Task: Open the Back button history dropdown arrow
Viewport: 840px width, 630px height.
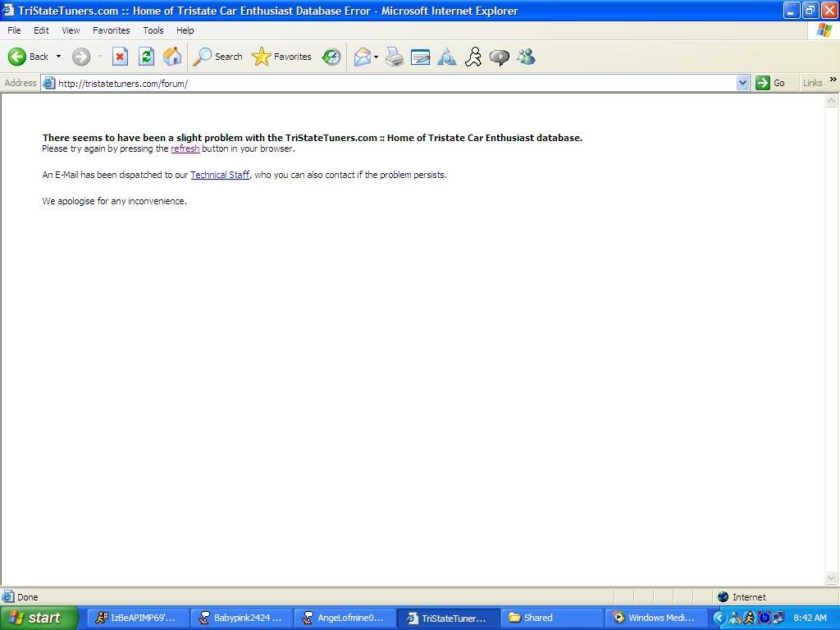Action: coord(58,57)
